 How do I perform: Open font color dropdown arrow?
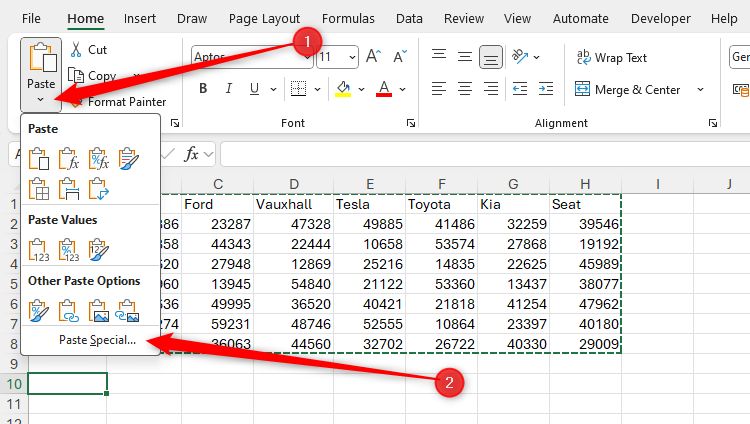point(402,89)
